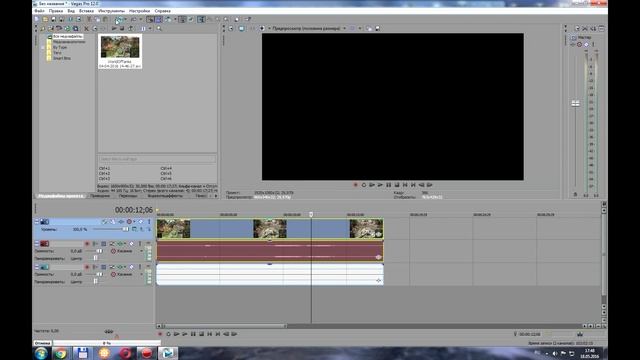This screenshot has width=640, height=360.
Task: Click the Redo arrow icon
Action: [133, 19]
